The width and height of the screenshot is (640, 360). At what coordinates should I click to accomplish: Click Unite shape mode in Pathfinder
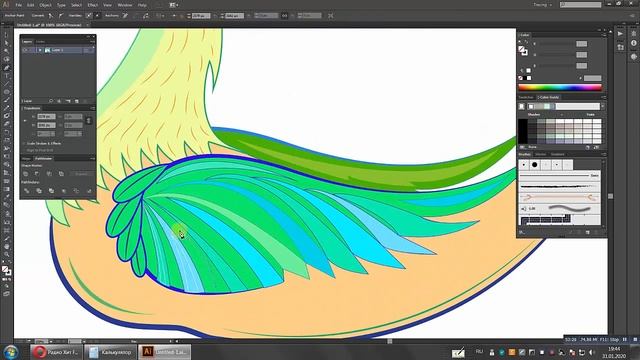click(26, 174)
